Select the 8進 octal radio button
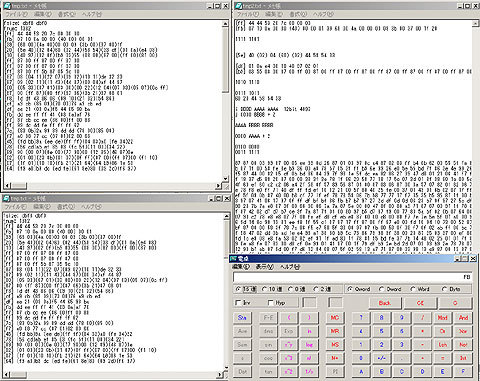 pyautogui.click(x=297, y=289)
